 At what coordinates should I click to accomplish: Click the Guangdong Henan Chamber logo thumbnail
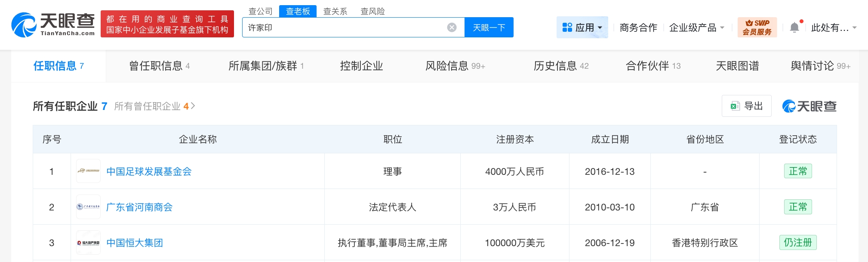tap(88, 207)
